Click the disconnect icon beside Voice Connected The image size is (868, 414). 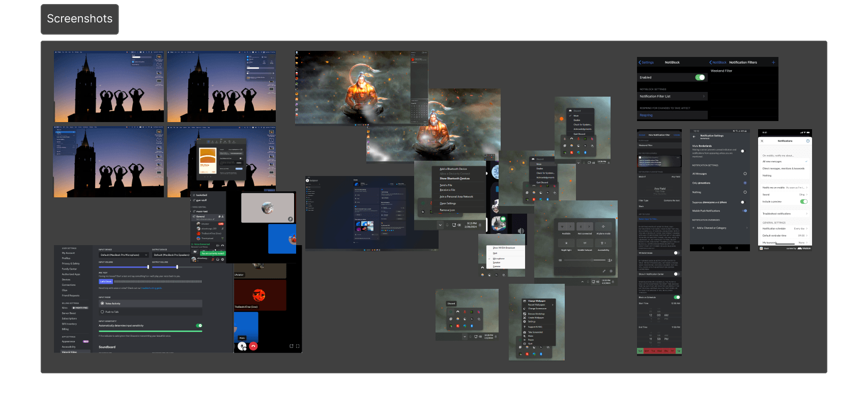(x=222, y=246)
